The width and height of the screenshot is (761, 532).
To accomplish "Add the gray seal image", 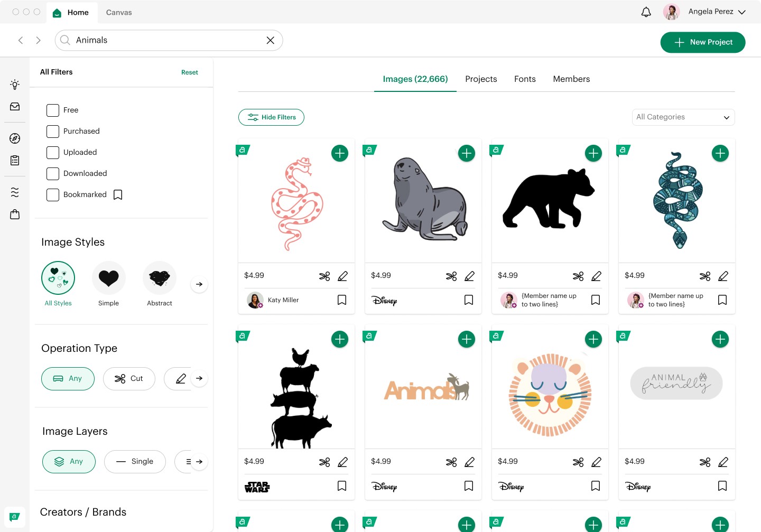I will pyautogui.click(x=467, y=153).
